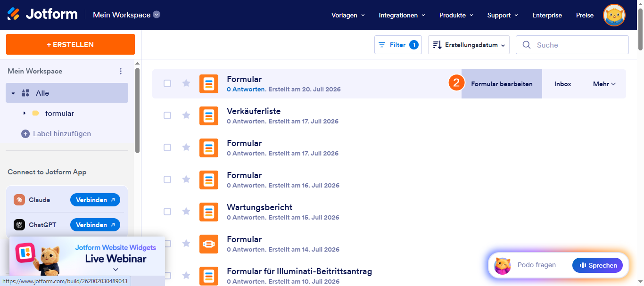644x286 pixels.
Task: Open the Vorlagen menu
Action: [348, 15]
